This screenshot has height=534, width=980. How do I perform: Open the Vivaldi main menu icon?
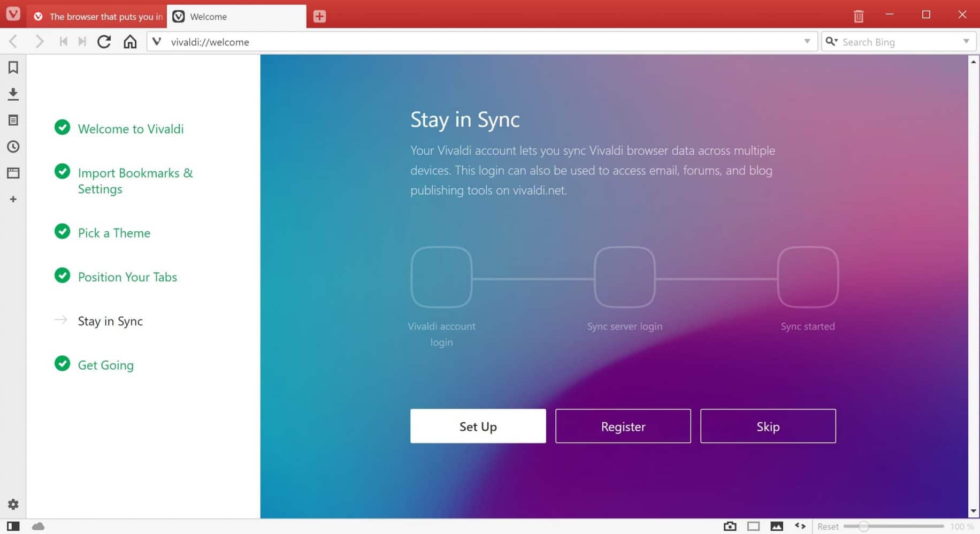click(13, 13)
